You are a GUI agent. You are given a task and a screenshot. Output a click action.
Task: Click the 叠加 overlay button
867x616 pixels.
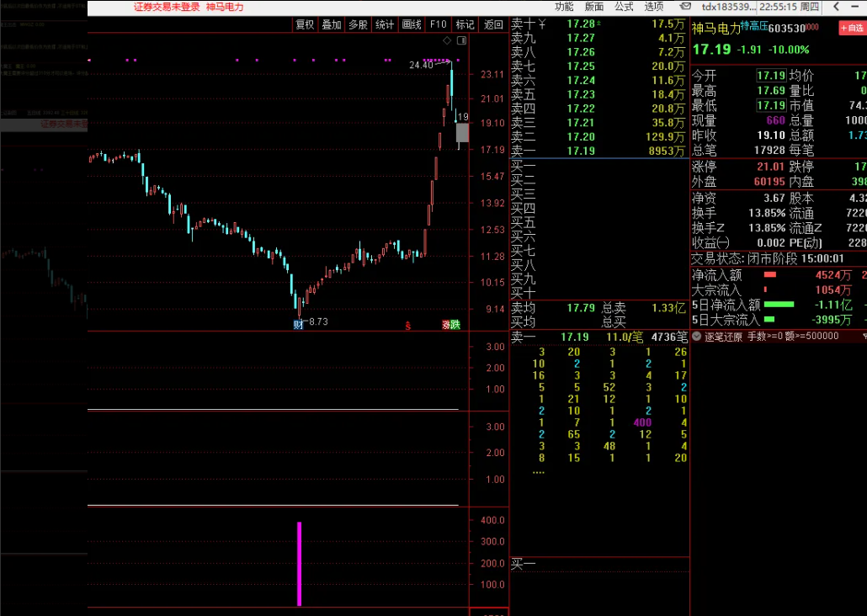332,24
